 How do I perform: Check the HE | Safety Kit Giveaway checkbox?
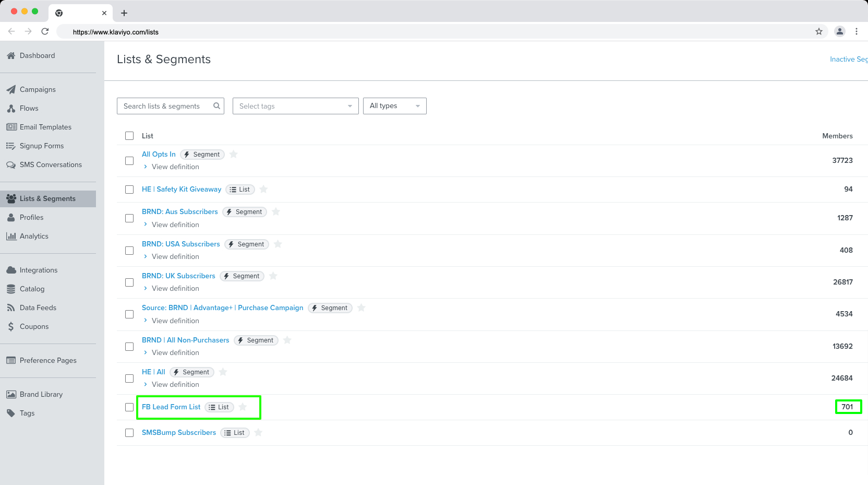(129, 190)
